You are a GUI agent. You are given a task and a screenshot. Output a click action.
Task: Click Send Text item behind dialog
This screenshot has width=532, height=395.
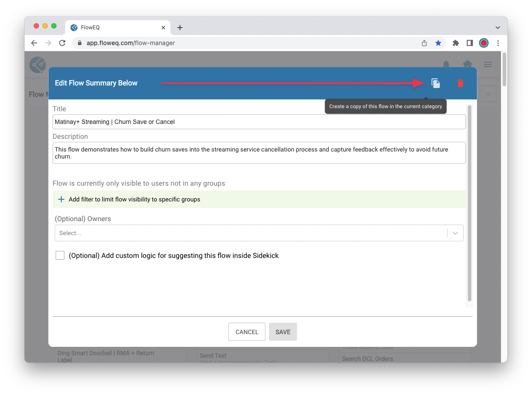click(x=213, y=356)
